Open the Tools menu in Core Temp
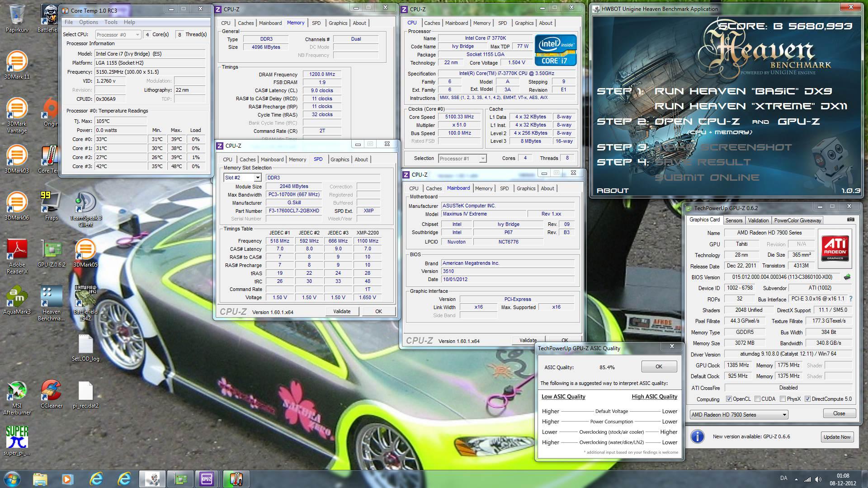 coord(111,22)
